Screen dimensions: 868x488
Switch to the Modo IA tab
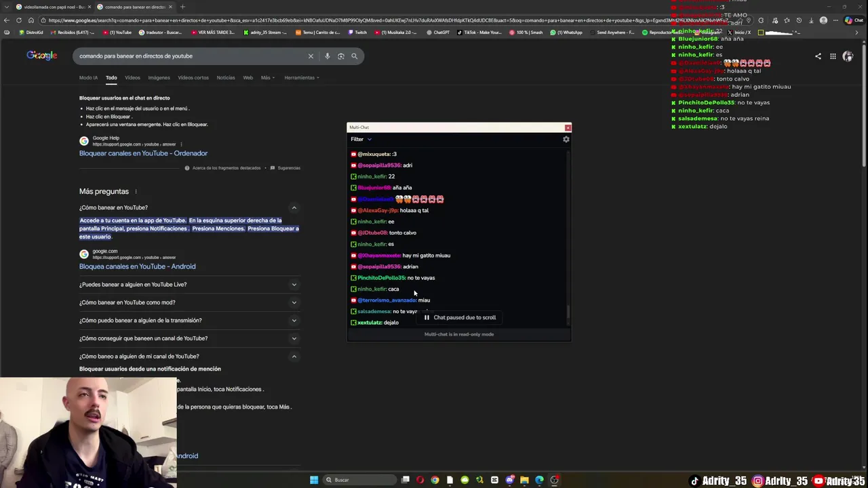(88, 77)
